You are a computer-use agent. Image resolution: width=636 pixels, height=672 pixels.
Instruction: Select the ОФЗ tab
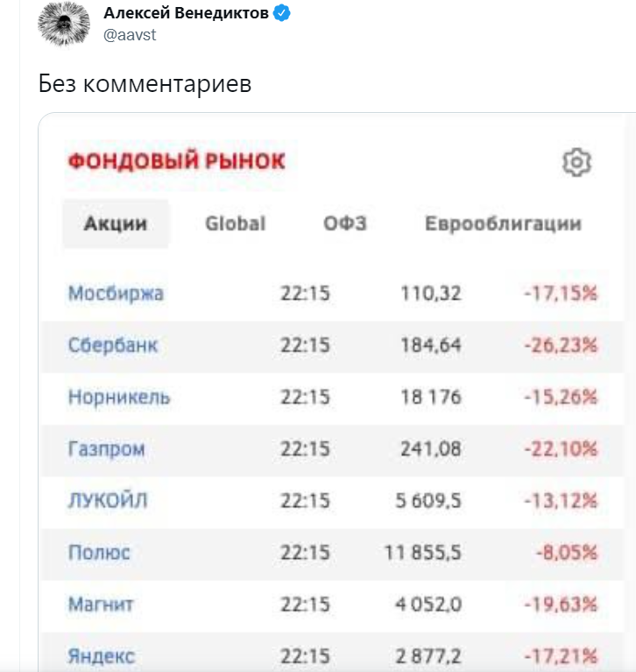coord(345,223)
